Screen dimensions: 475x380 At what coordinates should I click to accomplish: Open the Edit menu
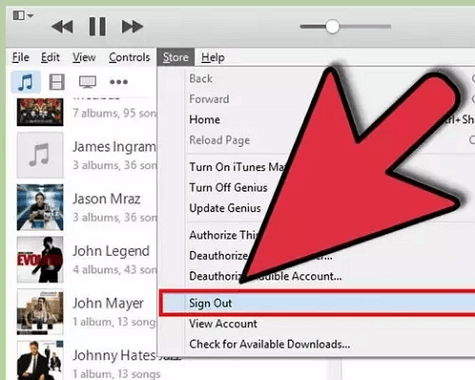pos(50,57)
